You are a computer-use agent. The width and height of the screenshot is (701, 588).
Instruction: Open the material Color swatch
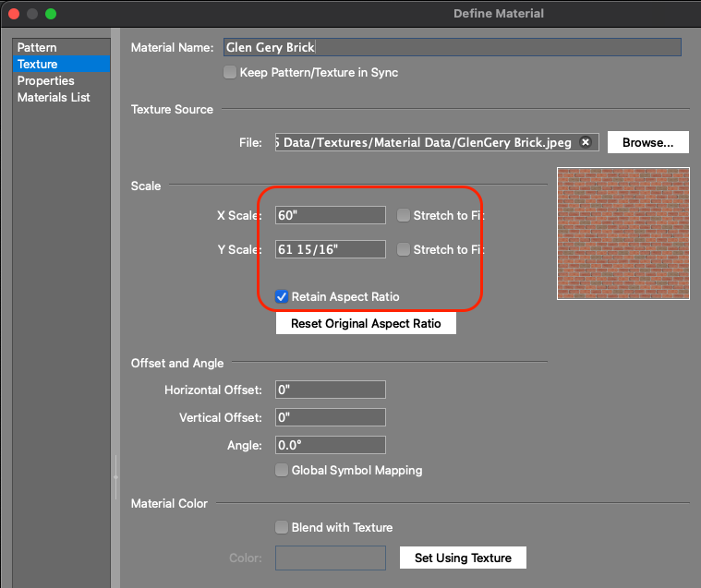click(331, 558)
